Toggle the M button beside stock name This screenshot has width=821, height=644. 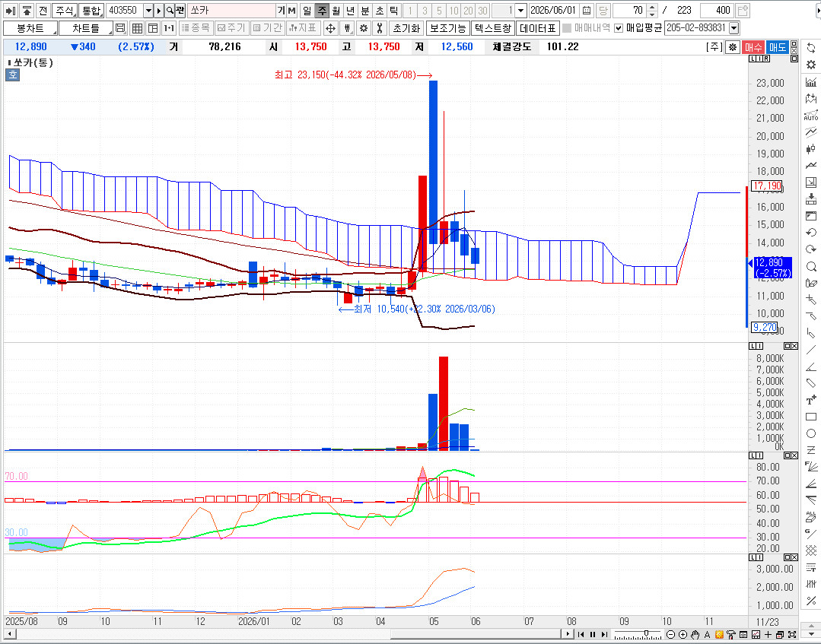[291, 11]
